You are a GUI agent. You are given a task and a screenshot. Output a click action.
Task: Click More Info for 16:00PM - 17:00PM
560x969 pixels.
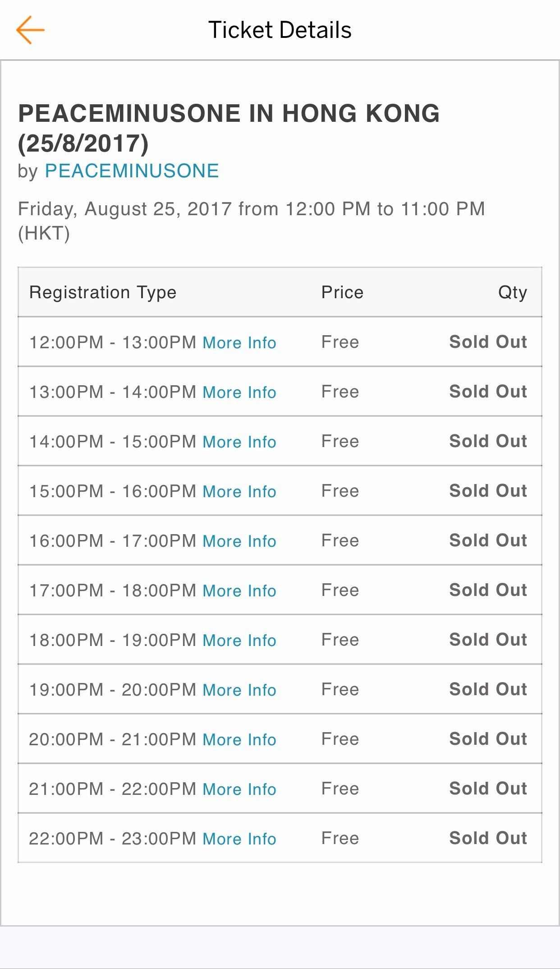pyautogui.click(x=239, y=541)
